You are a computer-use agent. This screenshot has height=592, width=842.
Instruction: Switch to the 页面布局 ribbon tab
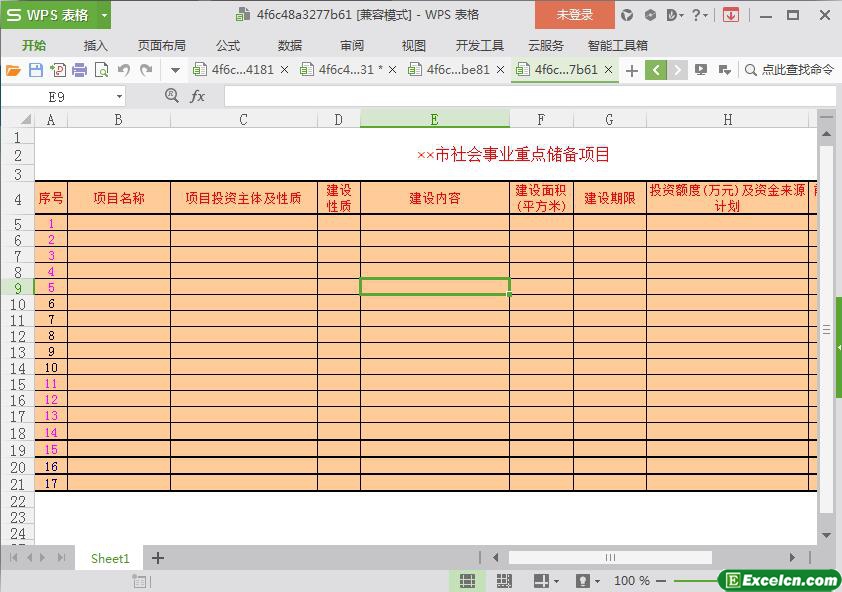(161, 45)
